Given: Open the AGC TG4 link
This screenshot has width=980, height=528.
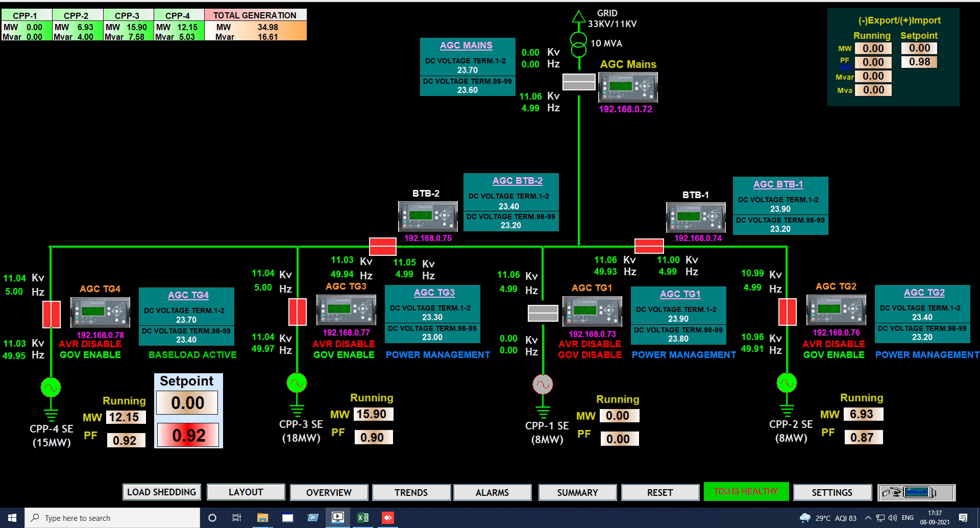Looking at the screenshot, I should coord(188,295).
